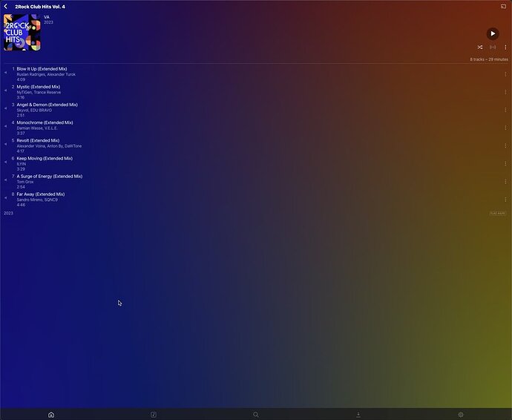This screenshot has height=420, width=512.
Task: Open artists Sandro Mireno, SQNC9
Action: (37, 200)
